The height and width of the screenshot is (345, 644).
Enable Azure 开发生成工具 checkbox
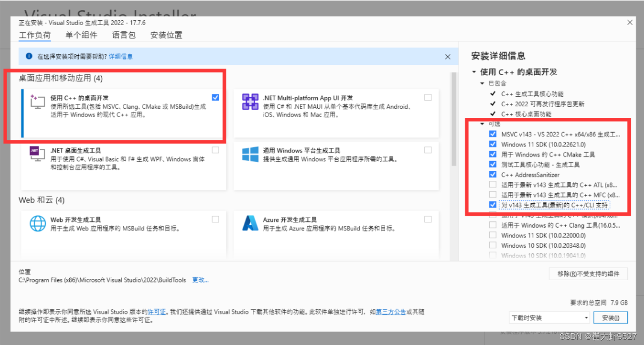[428, 219]
